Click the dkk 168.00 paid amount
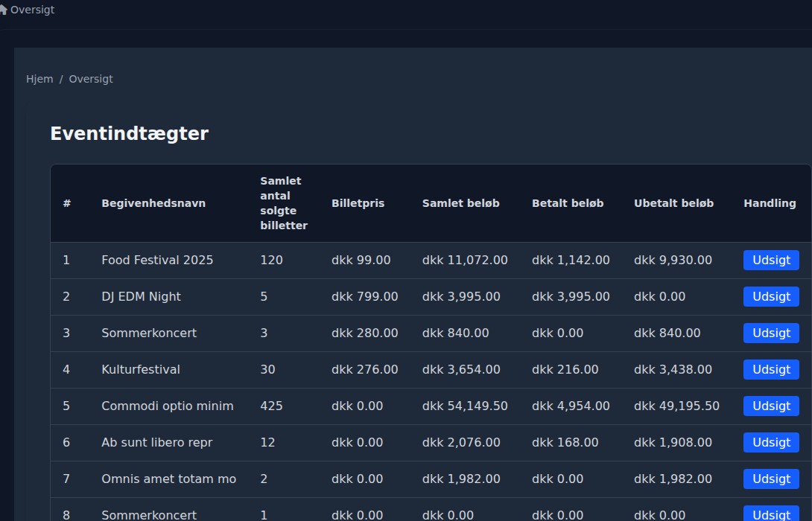 pos(565,443)
